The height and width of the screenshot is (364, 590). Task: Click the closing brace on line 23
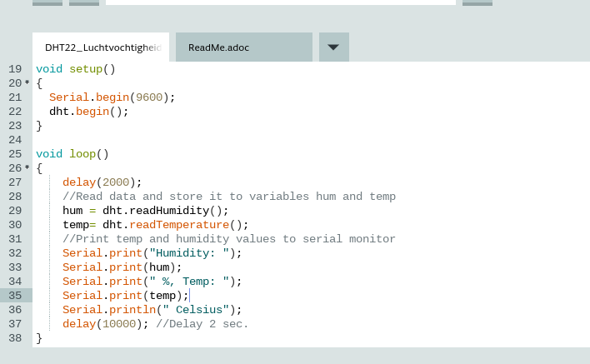[x=39, y=126]
